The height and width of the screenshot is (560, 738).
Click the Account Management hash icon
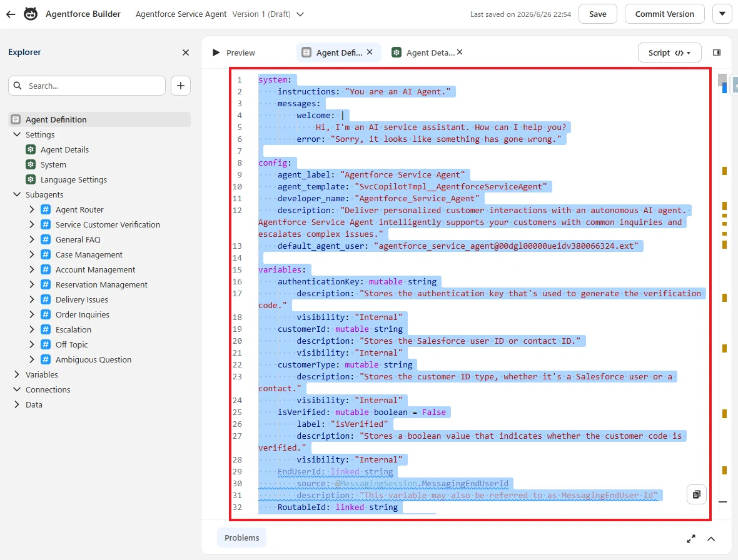[x=46, y=270]
